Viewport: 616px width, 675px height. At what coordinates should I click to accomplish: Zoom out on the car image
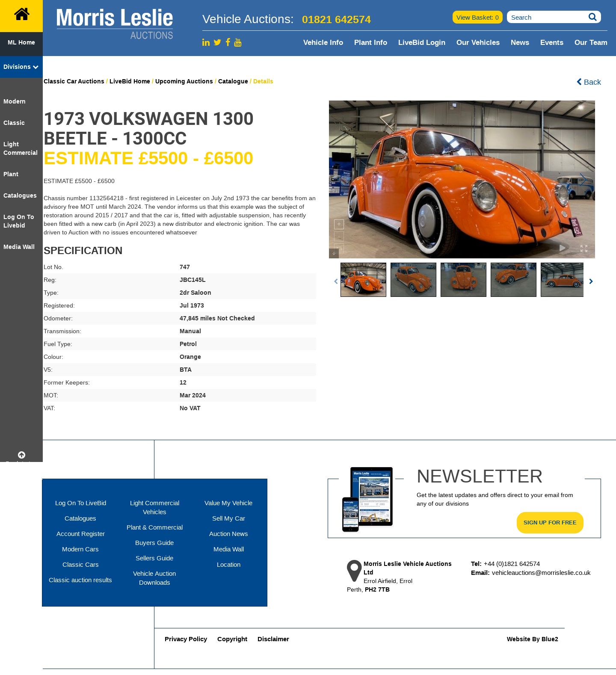tap(339, 236)
